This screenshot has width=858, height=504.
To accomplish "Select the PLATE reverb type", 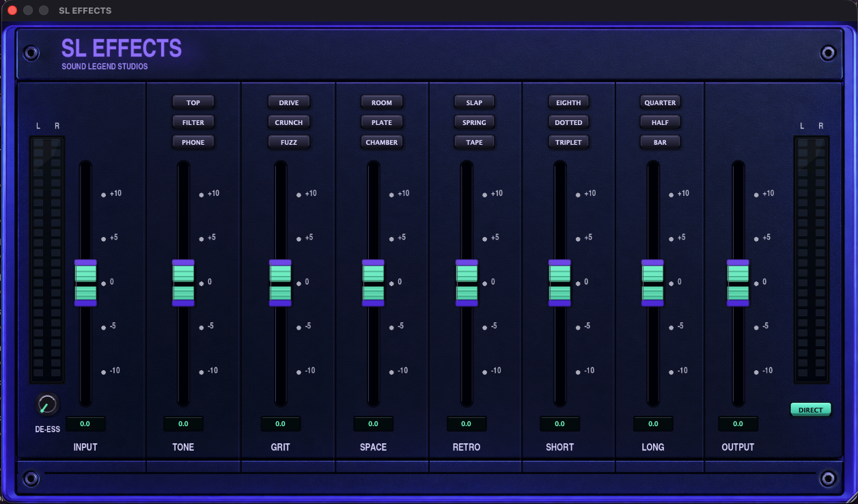I will click(x=382, y=122).
